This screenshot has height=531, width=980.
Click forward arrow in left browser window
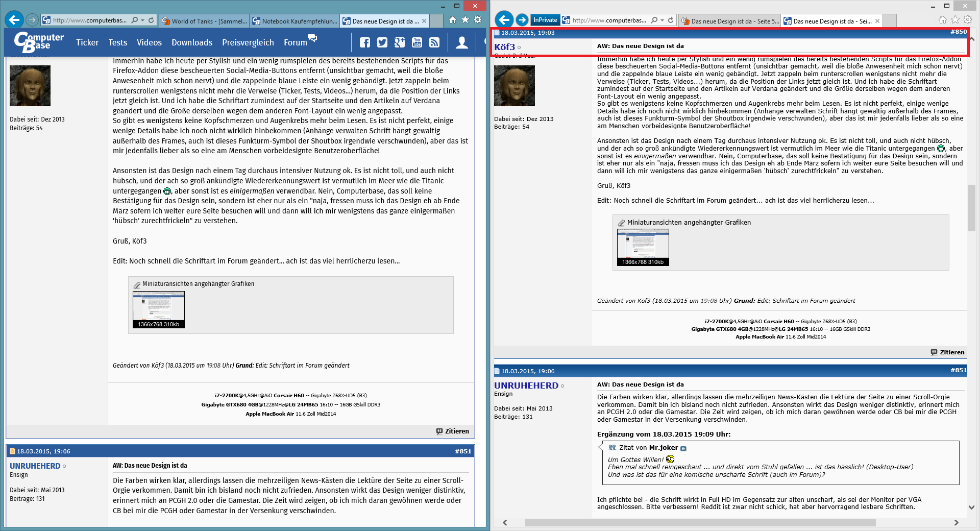click(32, 20)
